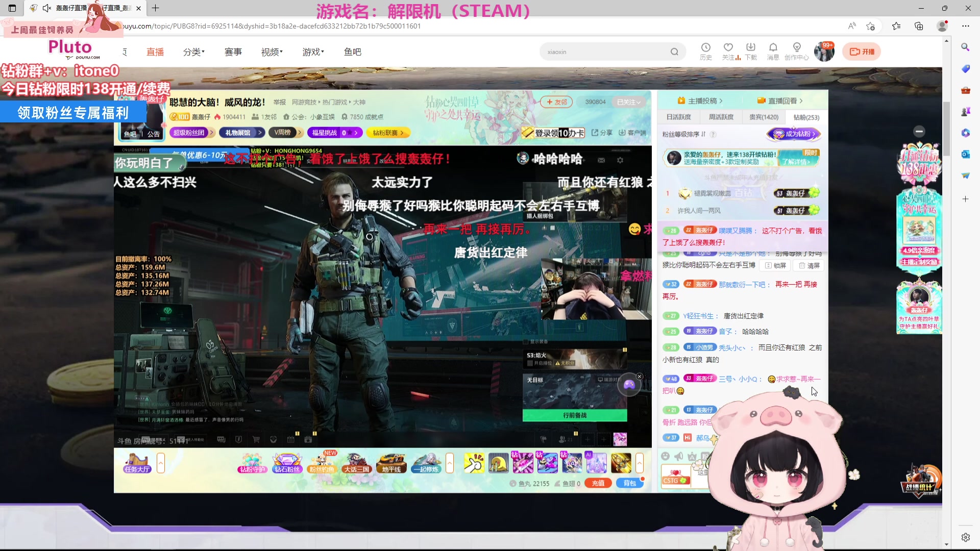Click the 分享 share icon
Viewport: 980px width, 551px height.
(602, 133)
